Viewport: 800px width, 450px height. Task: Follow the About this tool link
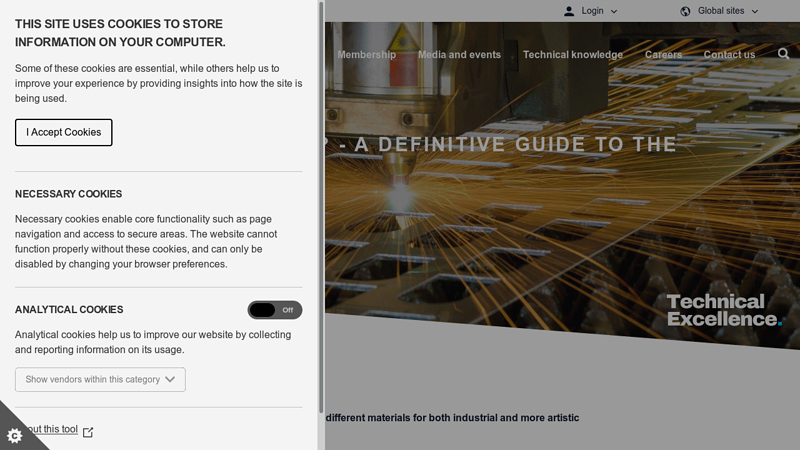tap(52, 430)
